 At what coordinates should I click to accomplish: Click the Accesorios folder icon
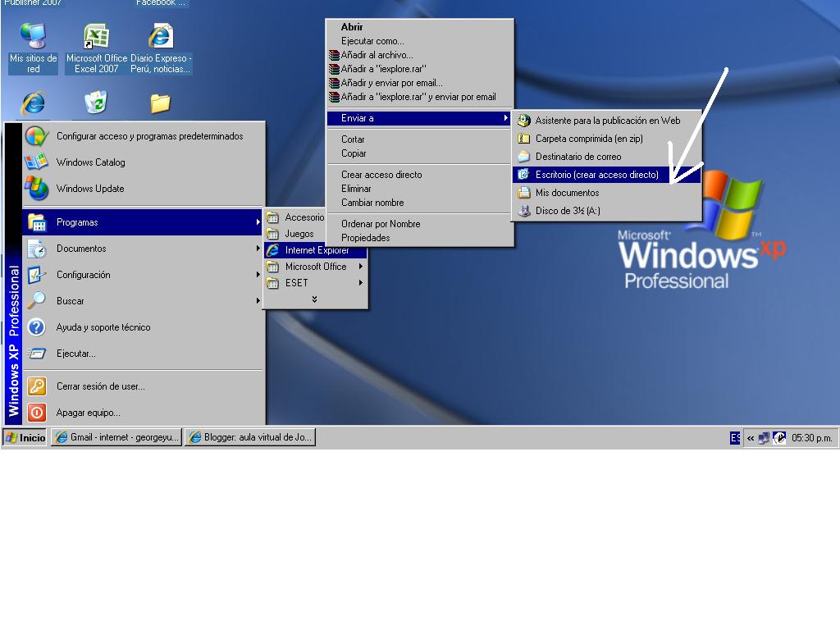pos(272,217)
